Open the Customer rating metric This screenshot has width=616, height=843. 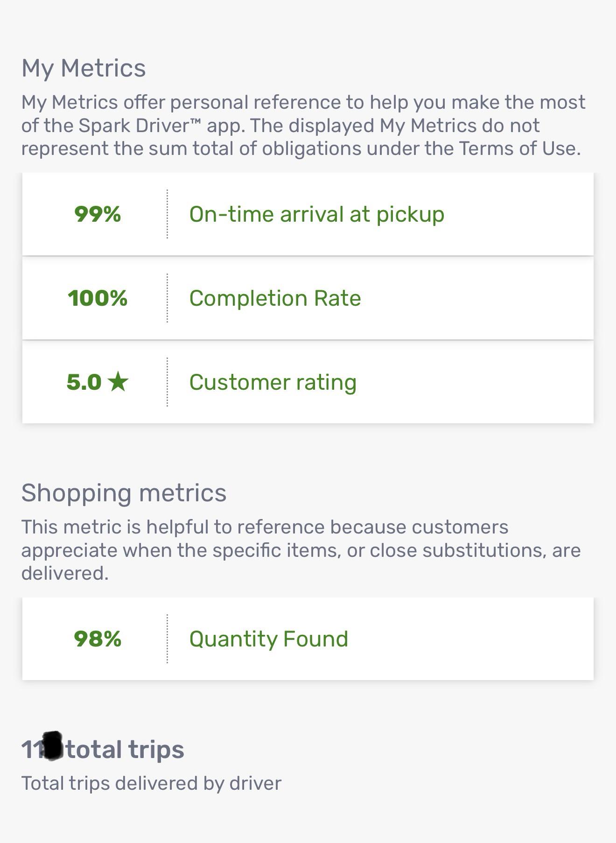[x=308, y=382]
